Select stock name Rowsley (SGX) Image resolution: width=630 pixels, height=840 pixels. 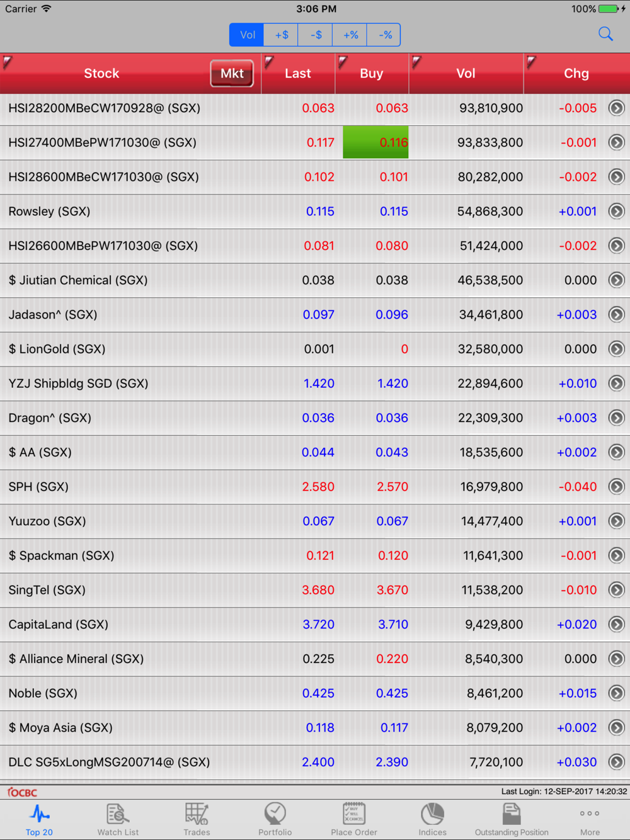[49, 212]
